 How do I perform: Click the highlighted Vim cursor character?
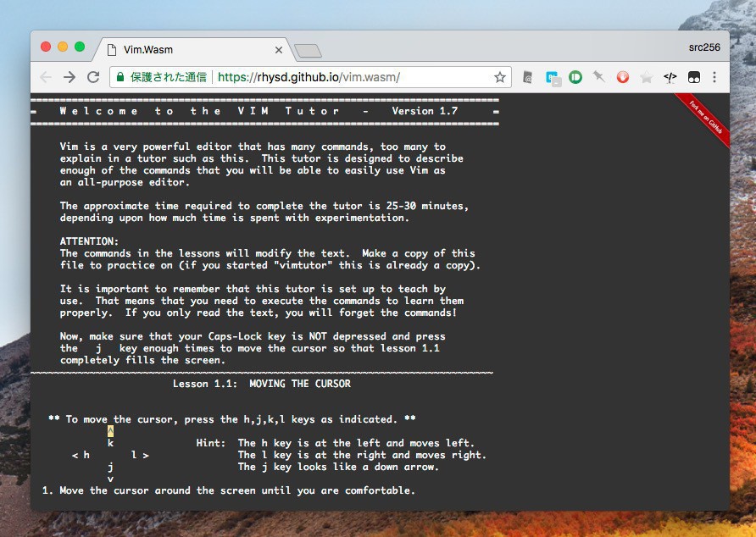tap(110, 431)
